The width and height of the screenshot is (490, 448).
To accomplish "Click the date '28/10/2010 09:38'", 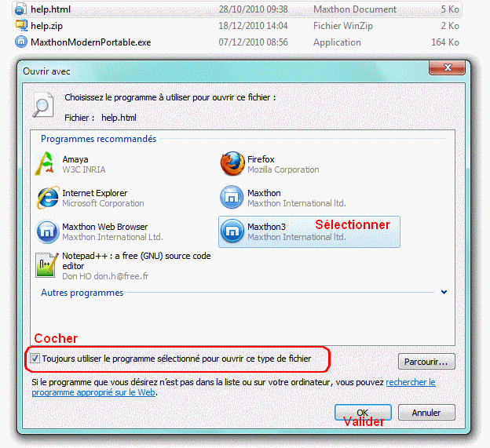I will coord(253,9).
